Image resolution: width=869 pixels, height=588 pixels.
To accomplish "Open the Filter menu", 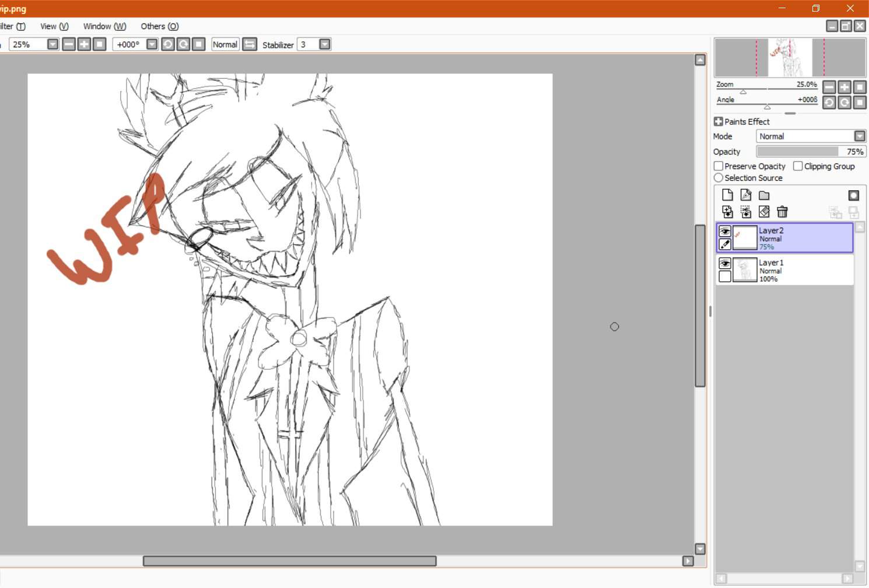I will coord(12,26).
